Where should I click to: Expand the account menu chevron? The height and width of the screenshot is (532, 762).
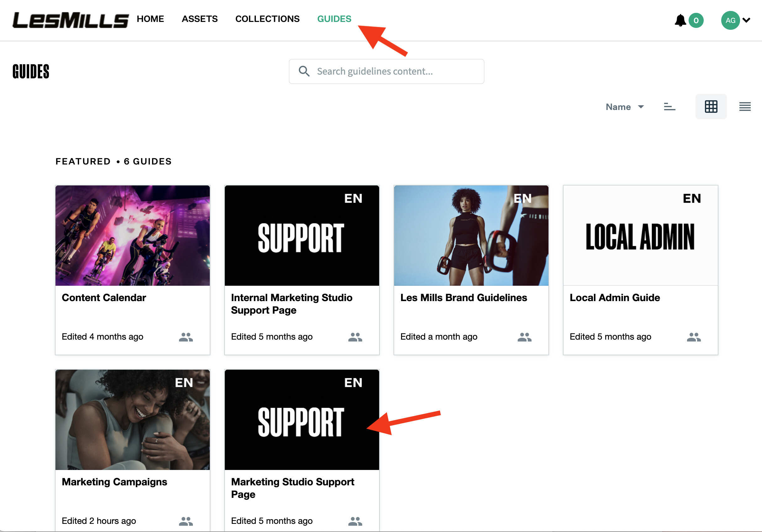coord(746,20)
